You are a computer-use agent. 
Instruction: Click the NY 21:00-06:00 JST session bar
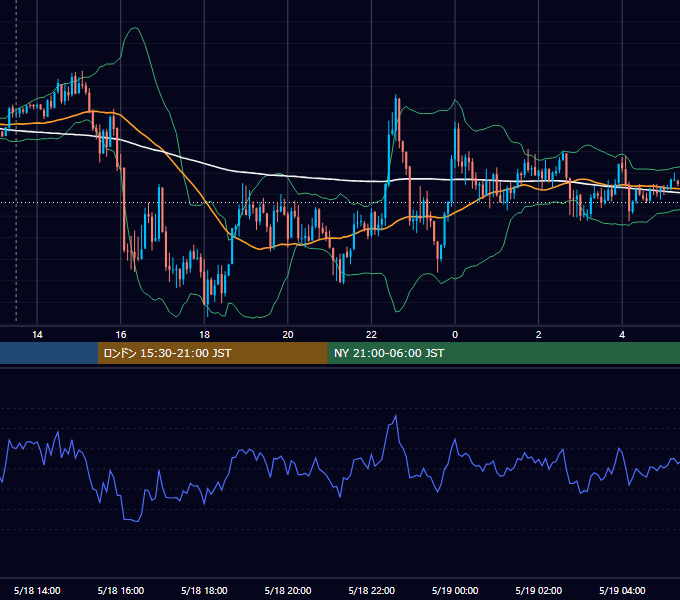pos(503,353)
